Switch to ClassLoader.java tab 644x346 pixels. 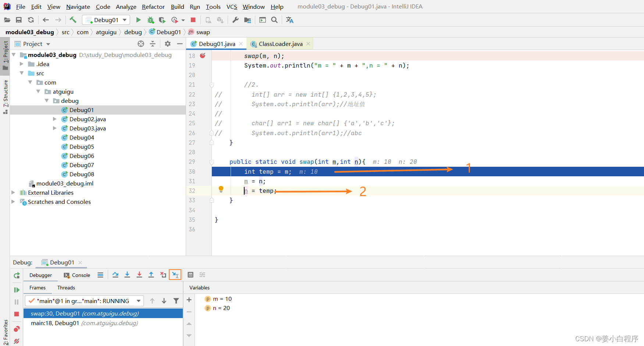pos(280,44)
